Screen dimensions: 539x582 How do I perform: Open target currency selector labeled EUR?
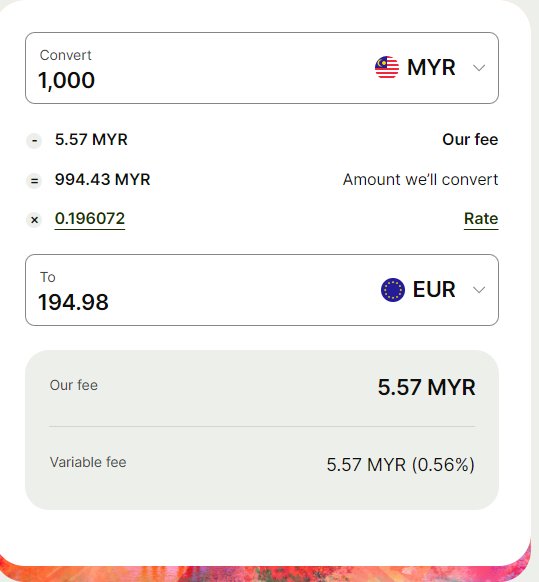click(x=434, y=290)
